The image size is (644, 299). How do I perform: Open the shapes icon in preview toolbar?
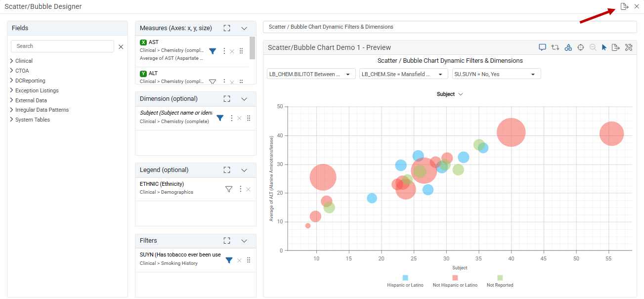click(568, 47)
